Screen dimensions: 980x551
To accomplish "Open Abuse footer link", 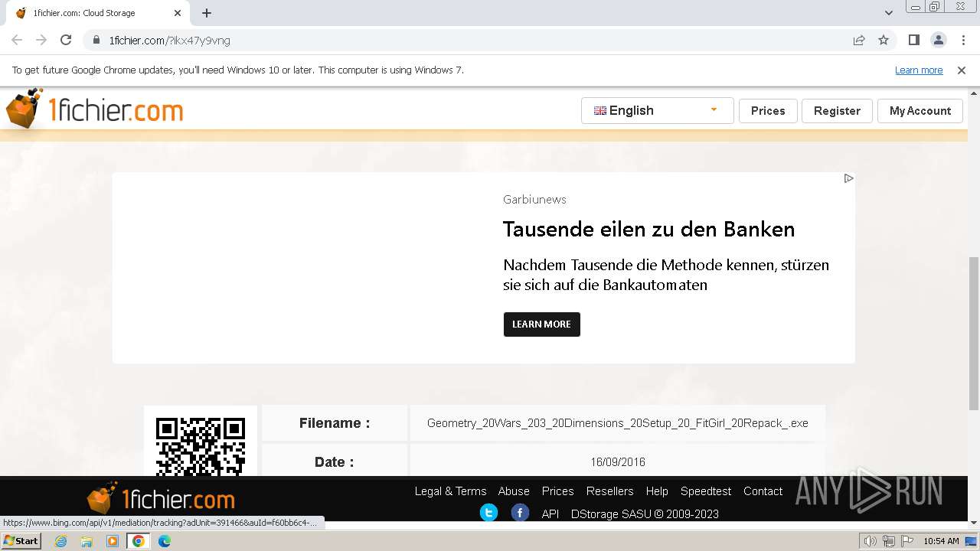I will (514, 491).
